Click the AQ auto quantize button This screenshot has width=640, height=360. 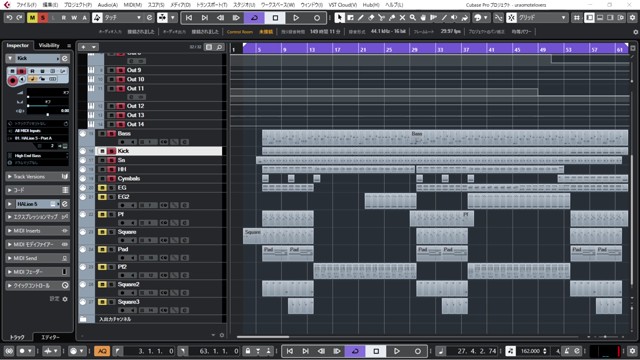102,351
